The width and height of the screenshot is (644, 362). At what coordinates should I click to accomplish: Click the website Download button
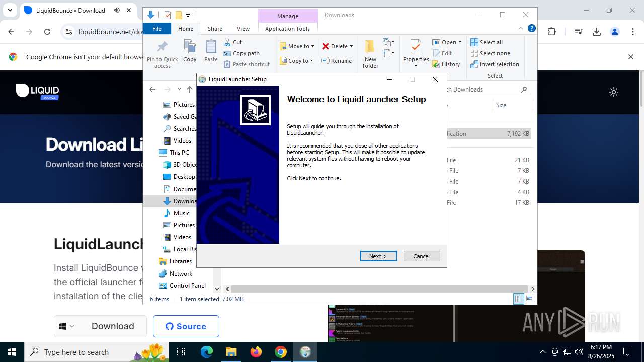pyautogui.click(x=113, y=326)
